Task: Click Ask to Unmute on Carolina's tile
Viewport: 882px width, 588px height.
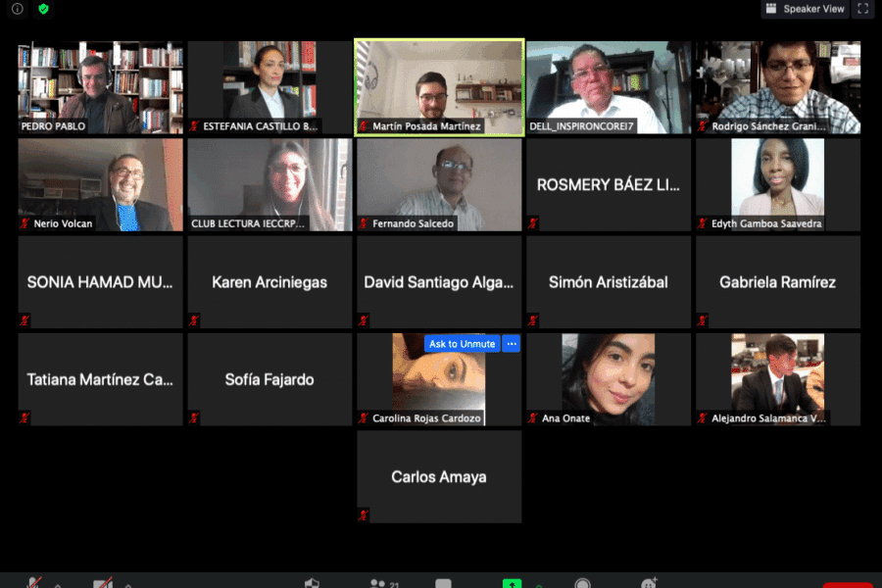Action: pos(462,344)
